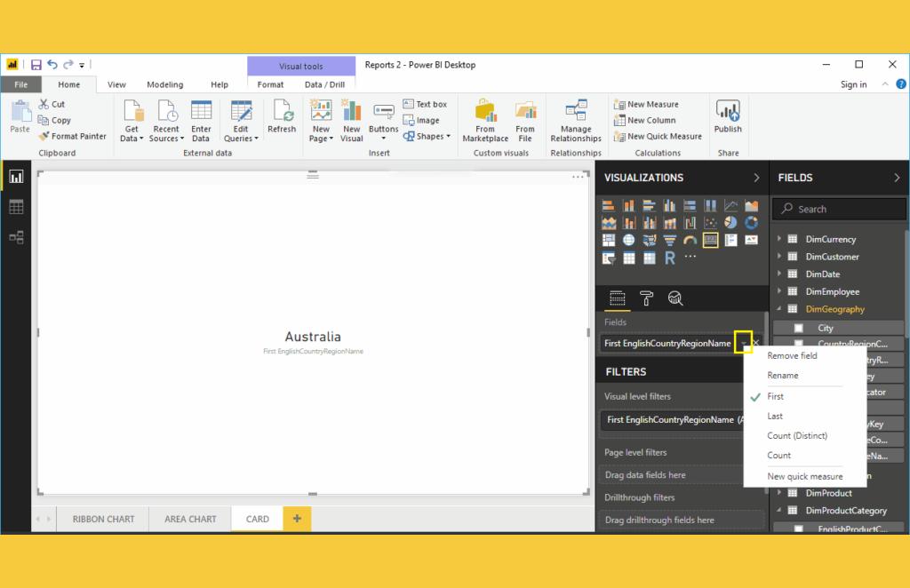Viewport: 910px width, 588px height.
Task: Switch to the AREA CHART page tab
Action: click(x=190, y=519)
